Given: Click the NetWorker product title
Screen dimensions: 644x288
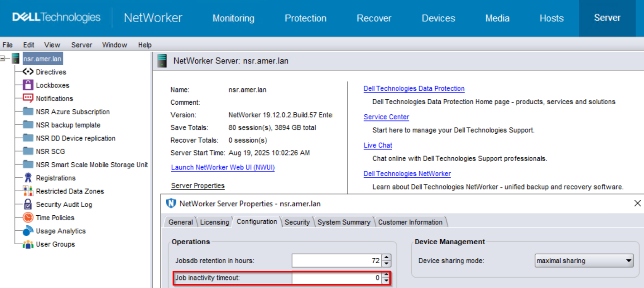Looking at the screenshot, I should 153,18.
